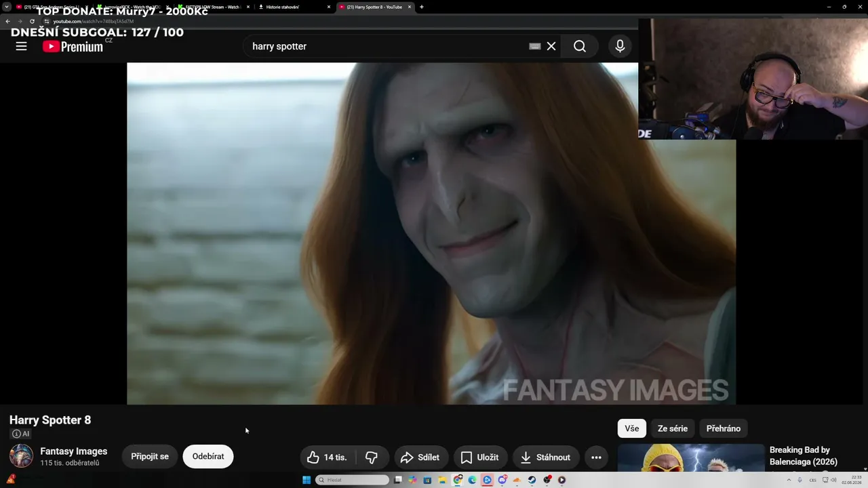Viewport: 868px width, 488px height.
Task: Select the Ze série filter chip
Action: (673, 428)
